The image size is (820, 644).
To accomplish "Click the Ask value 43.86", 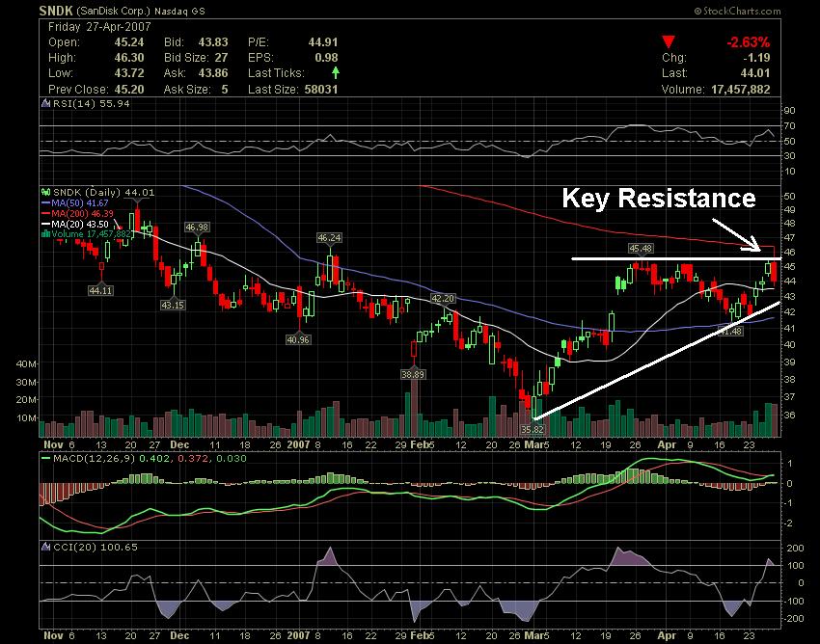I will (x=213, y=73).
